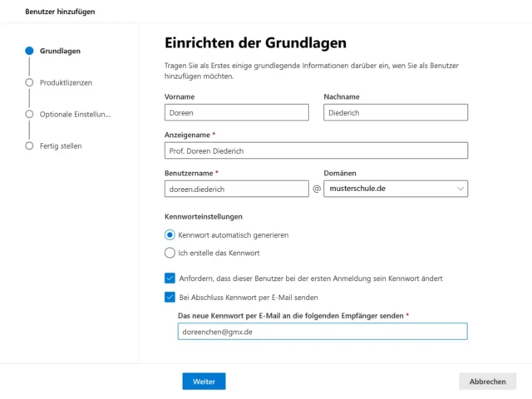This screenshot has height=399, width=532.
Task: Expand the Domänen dropdown showing musterschule.de
Action: pos(396,189)
